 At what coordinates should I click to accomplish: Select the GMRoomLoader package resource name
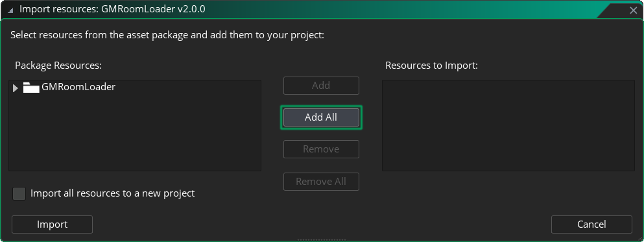[78, 87]
